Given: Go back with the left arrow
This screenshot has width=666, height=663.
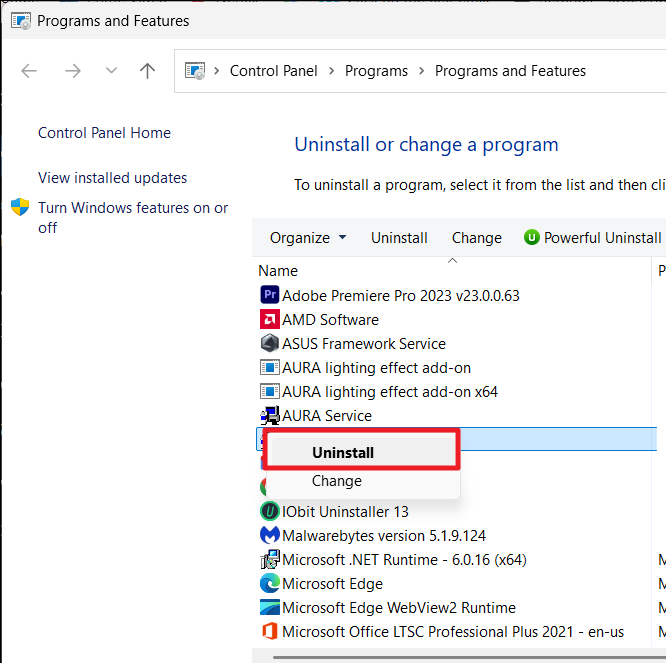Looking at the screenshot, I should [29, 71].
